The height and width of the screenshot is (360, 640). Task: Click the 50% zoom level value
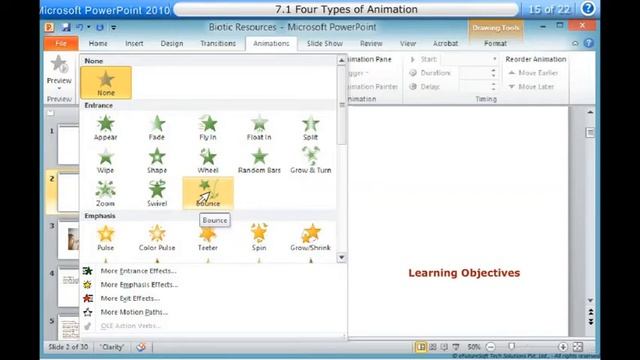473,347
